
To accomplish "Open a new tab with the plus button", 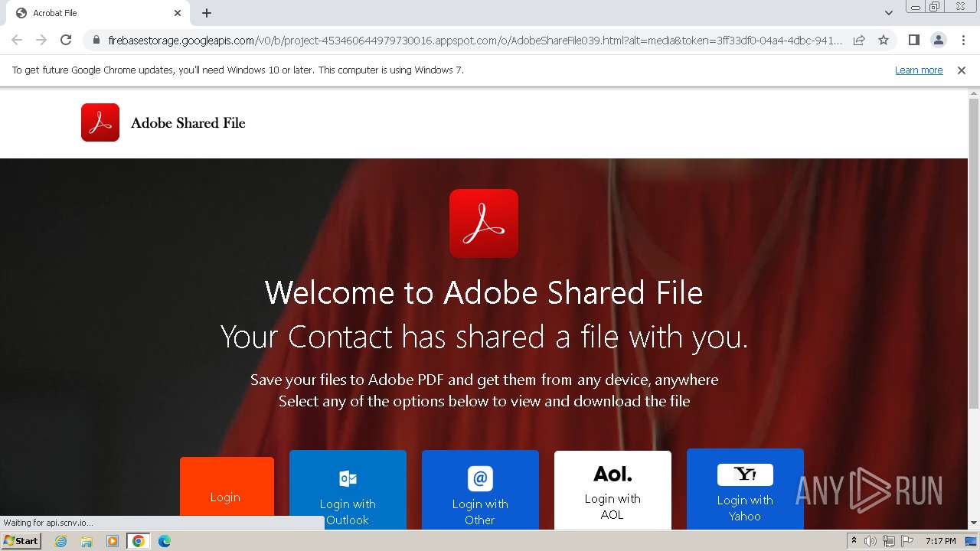I will (x=207, y=13).
